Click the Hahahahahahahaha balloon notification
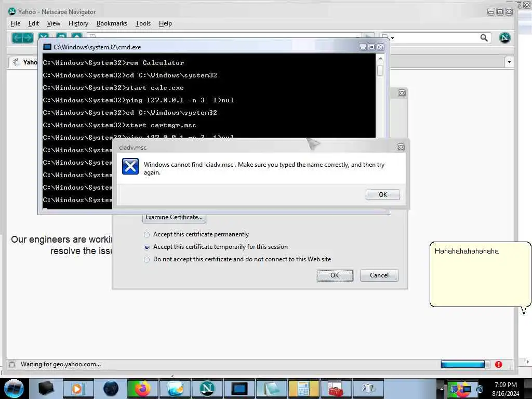The height and width of the screenshot is (399, 532). [x=480, y=274]
